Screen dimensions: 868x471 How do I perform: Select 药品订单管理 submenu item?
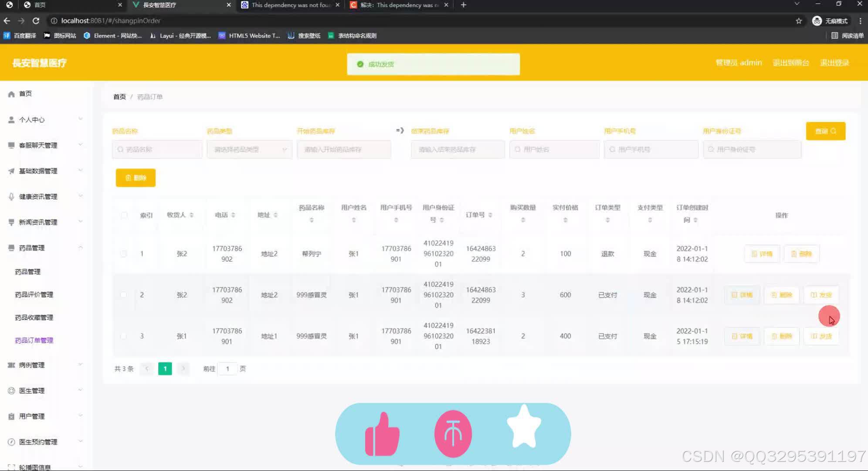34,341
